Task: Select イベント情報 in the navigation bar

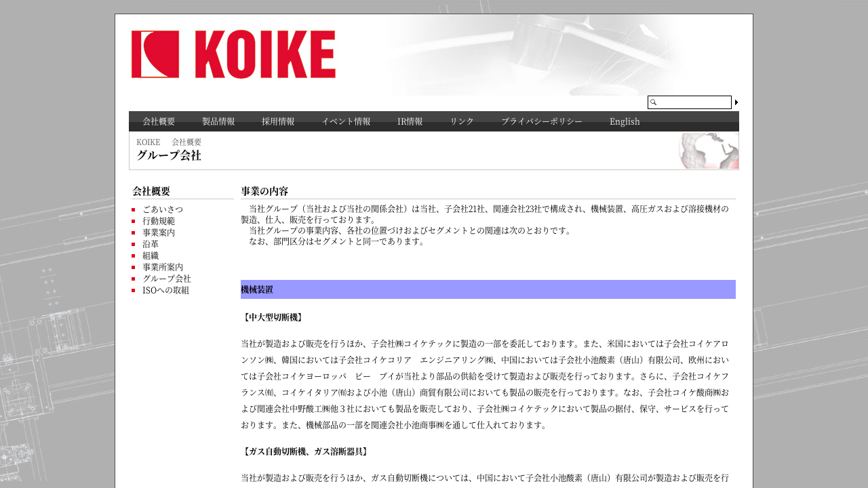Action: 346,121
